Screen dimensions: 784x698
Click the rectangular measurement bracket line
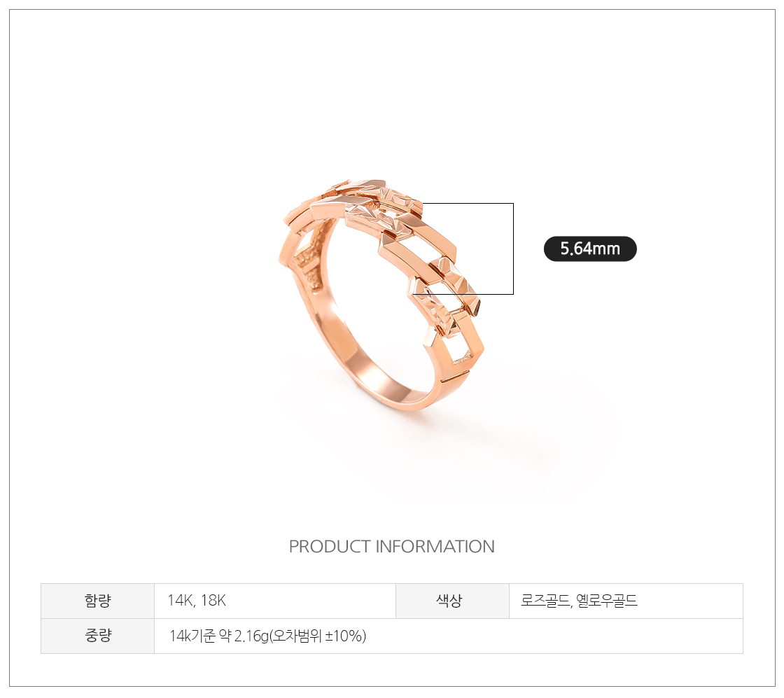(x=513, y=249)
